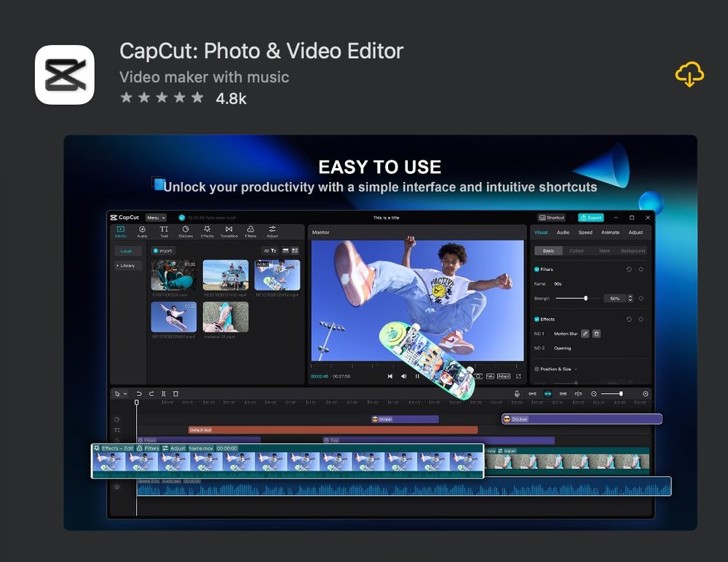Add keyframe for Strength
This screenshot has height=562, width=728.
[641, 298]
